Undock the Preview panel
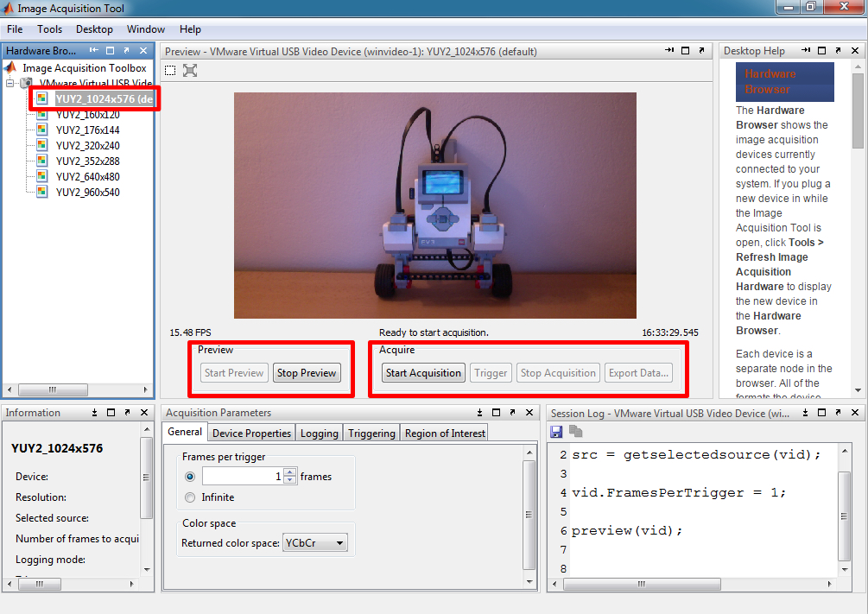Image resolution: width=868 pixels, height=614 pixels. pyautogui.click(x=701, y=50)
